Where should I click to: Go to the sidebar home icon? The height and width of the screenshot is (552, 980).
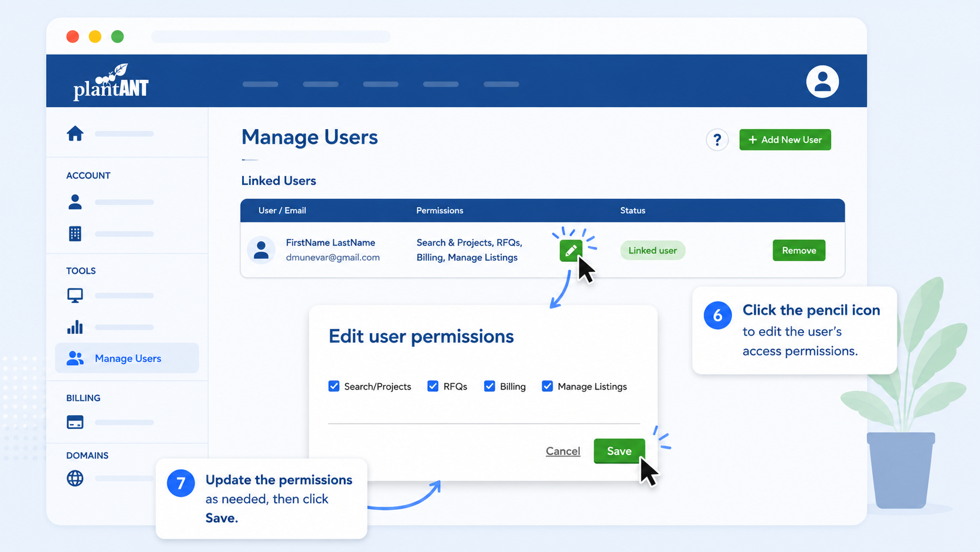tap(75, 133)
